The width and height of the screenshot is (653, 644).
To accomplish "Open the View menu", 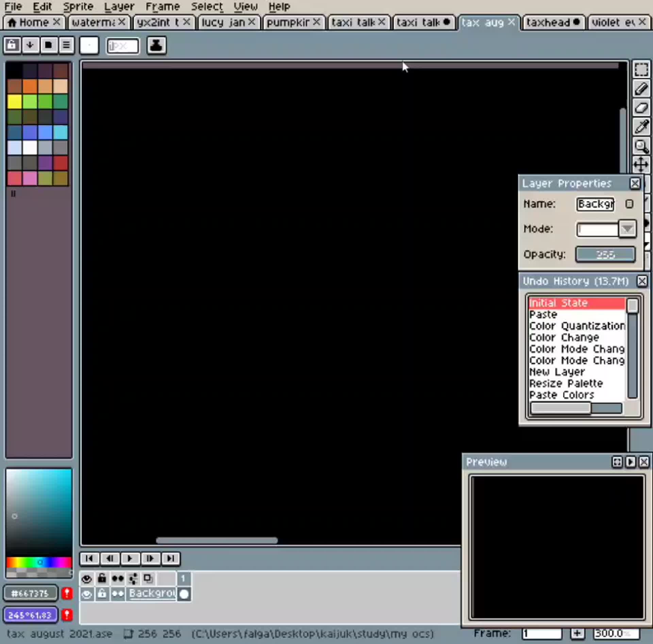I will [x=246, y=6].
